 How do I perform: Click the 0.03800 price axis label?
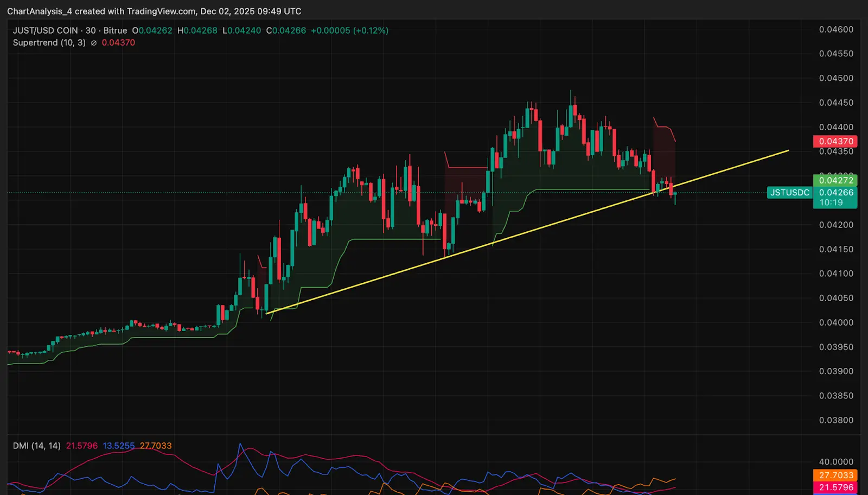pos(836,420)
